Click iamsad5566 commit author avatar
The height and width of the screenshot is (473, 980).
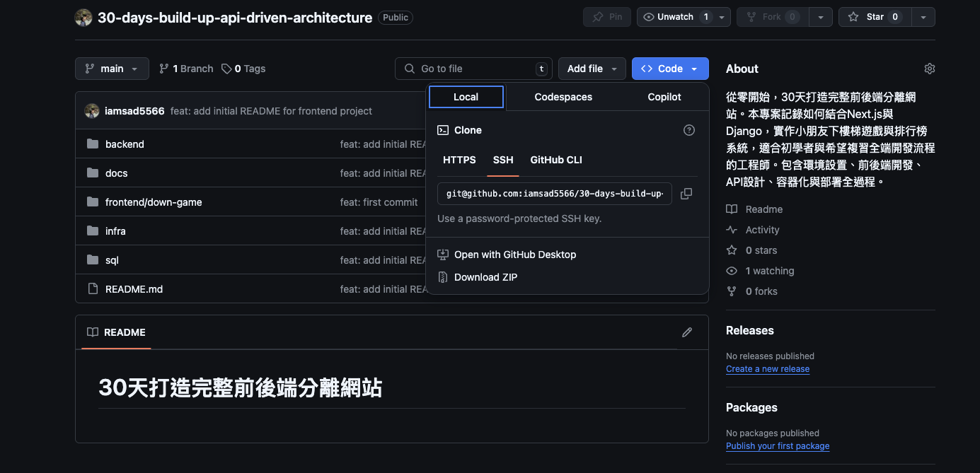92,111
